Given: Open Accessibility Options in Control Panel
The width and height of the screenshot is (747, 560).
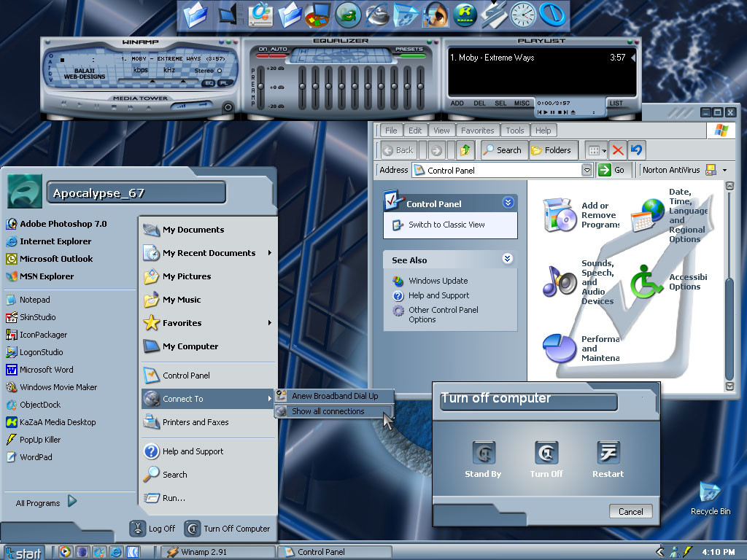Looking at the screenshot, I should coord(669,282).
